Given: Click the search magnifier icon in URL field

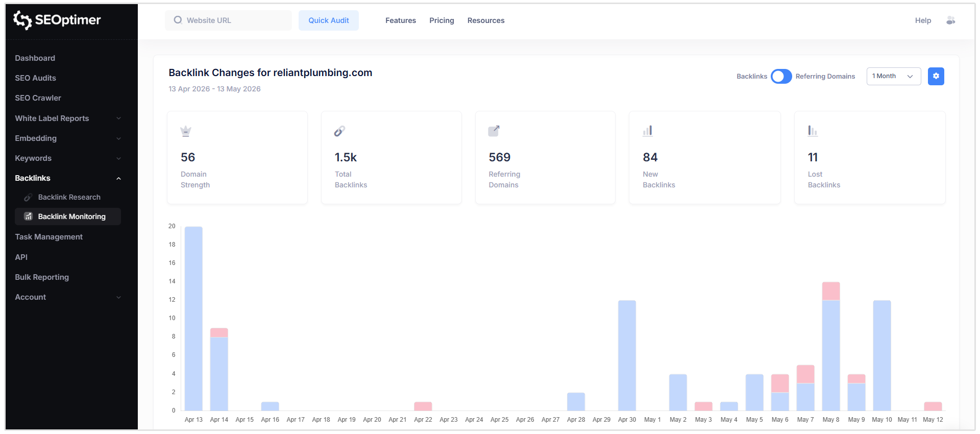Looking at the screenshot, I should coord(178,20).
